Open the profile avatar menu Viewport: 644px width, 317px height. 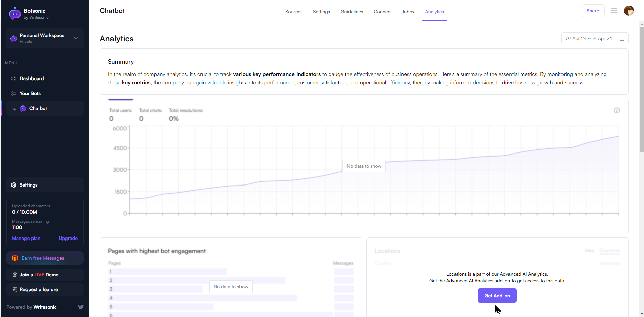coord(629,10)
